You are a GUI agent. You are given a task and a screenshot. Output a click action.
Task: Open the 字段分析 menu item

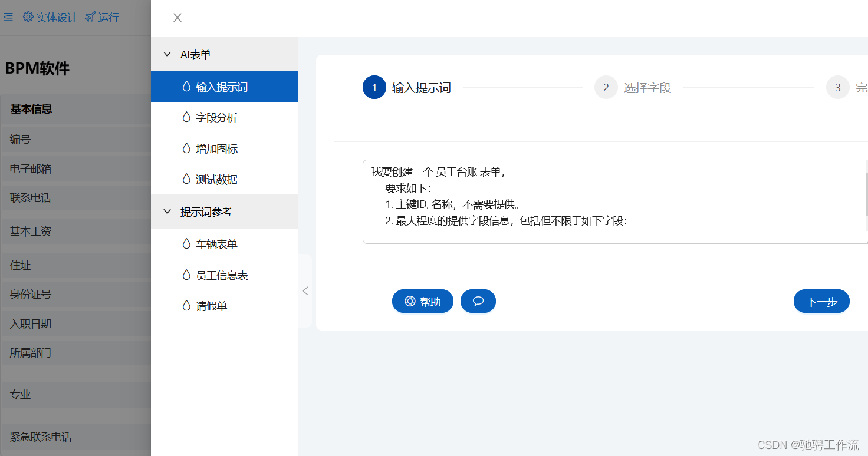coord(224,117)
